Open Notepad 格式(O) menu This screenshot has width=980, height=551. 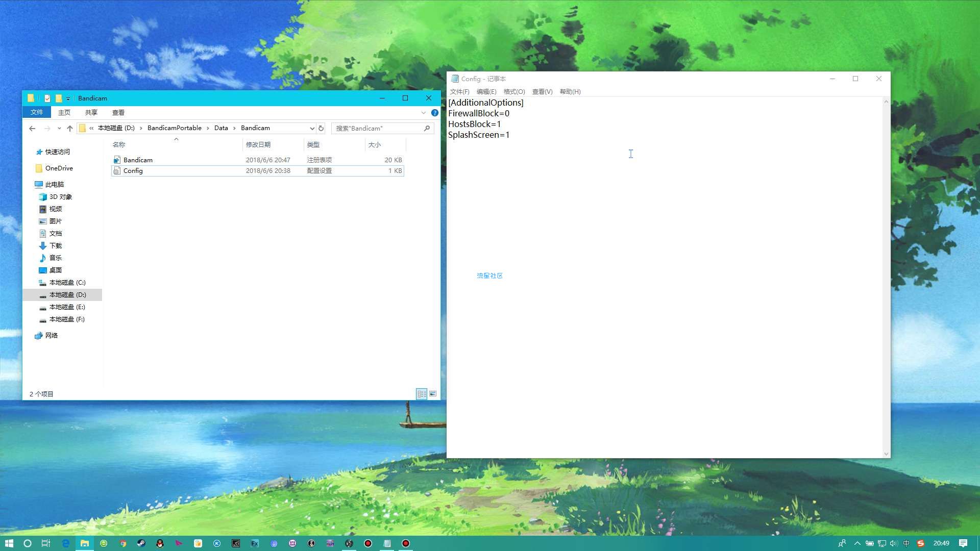514,92
